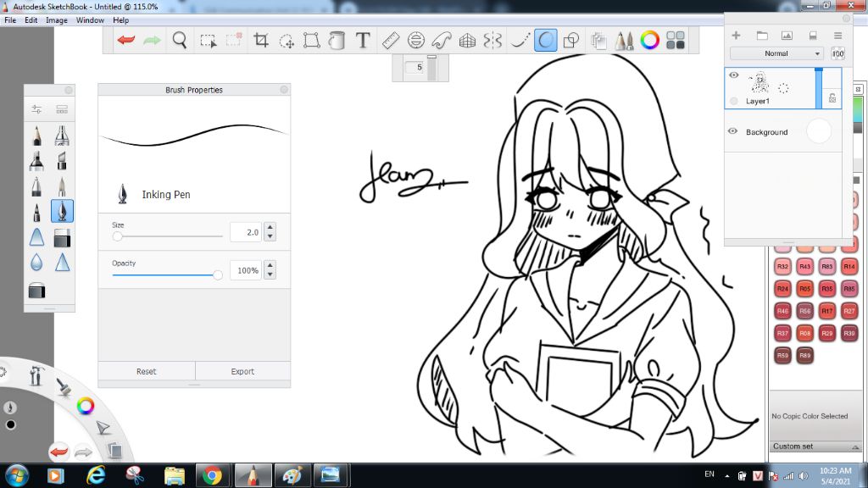This screenshot has height=488, width=868.
Task: Click the Opacity slider handle
Action: pos(218,274)
